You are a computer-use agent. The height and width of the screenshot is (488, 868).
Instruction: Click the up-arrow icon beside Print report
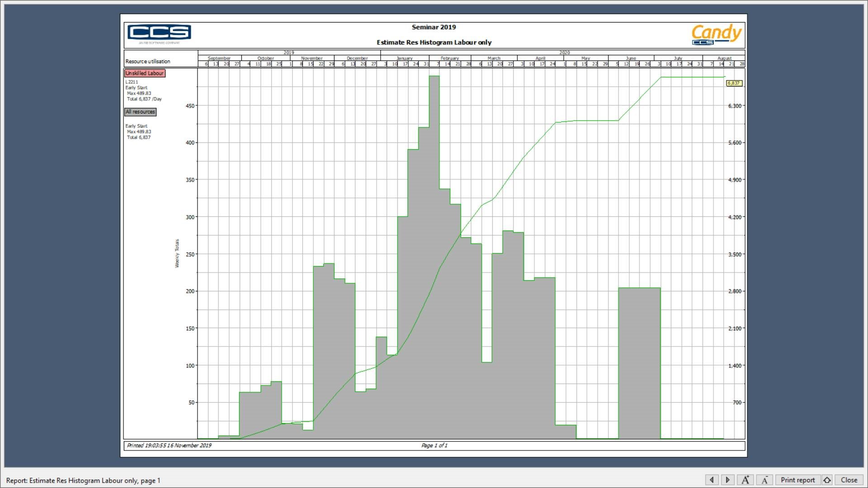pyautogui.click(x=827, y=480)
